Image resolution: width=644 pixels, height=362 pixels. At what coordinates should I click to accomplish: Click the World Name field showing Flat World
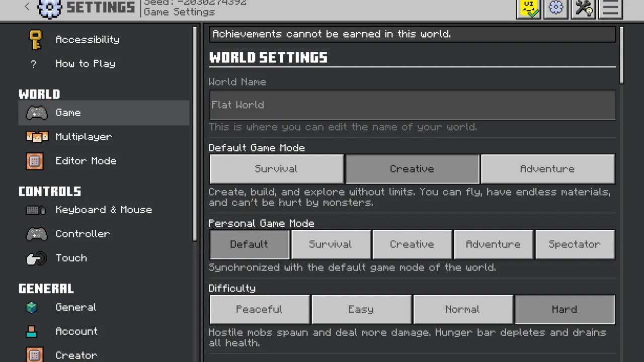click(413, 105)
